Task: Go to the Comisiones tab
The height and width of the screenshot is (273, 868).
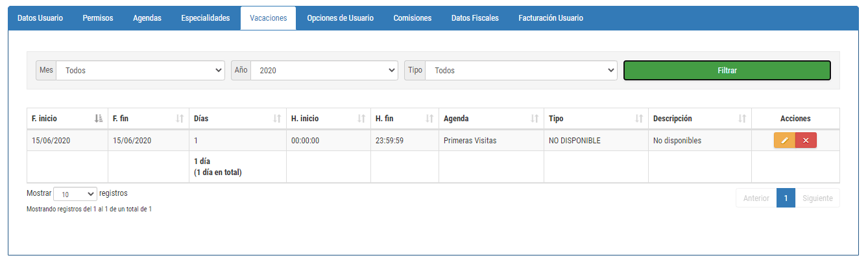Action: tap(412, 18)
